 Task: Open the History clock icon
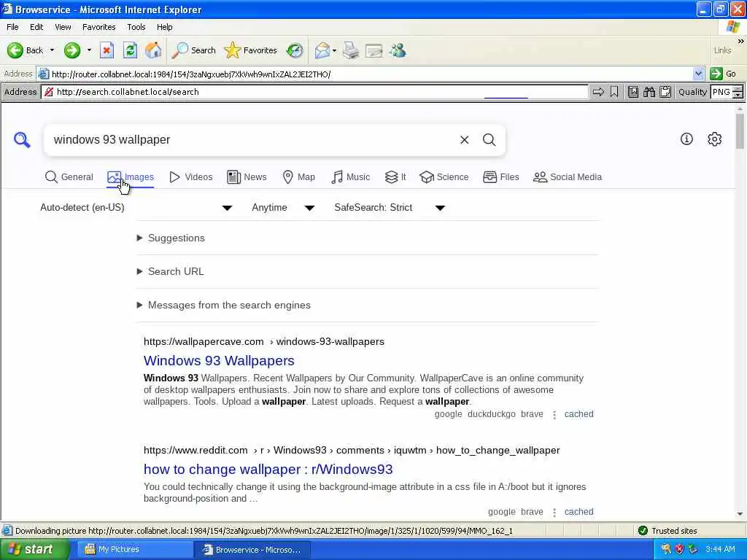tap(295, 50)
